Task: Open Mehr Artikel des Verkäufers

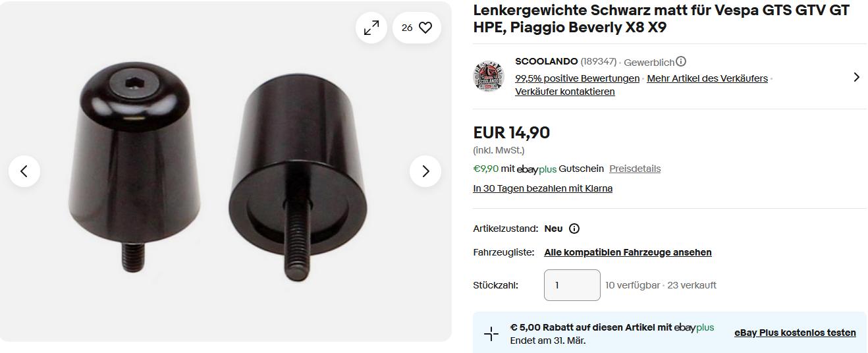Action: pos(707,78)
